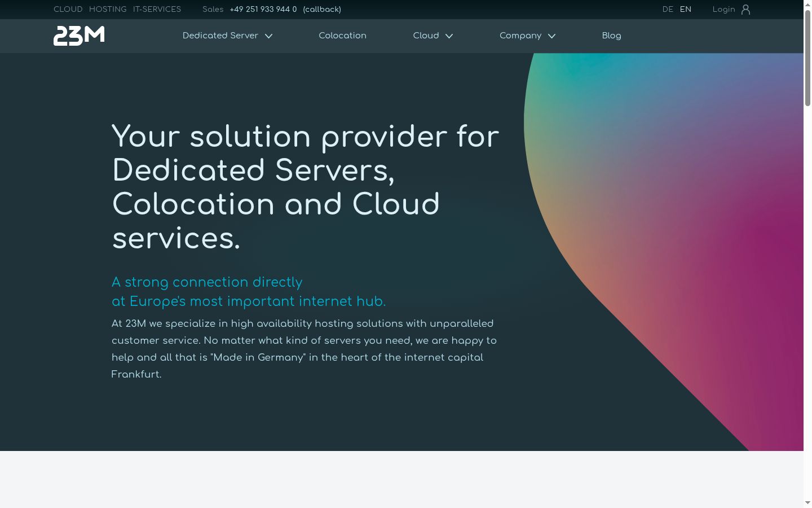Image resolution: width=812 pixels, height=508 pixels.
Task: Click the page vertical scrollbar thumb
Action: pyautogui.click(x=807, y=58)
